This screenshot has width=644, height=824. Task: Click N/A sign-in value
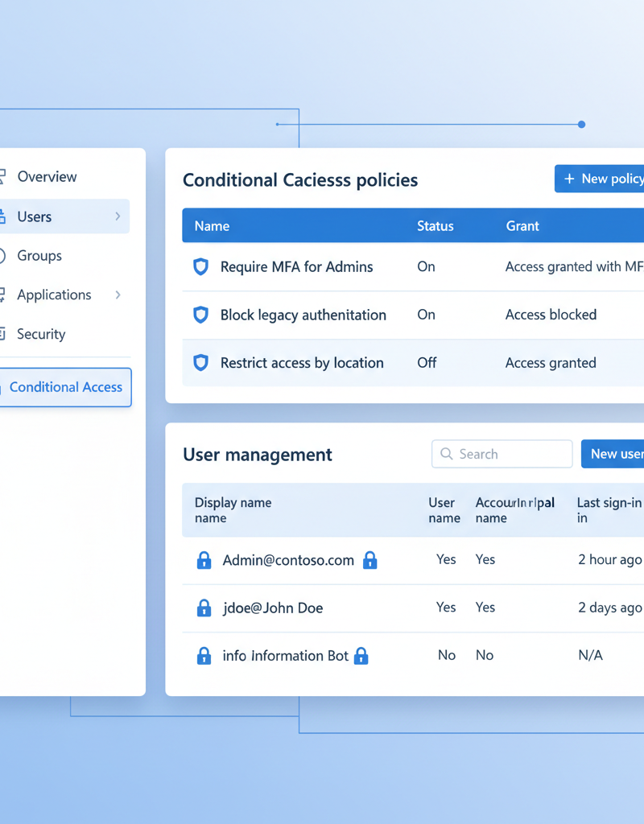point(590,655)
